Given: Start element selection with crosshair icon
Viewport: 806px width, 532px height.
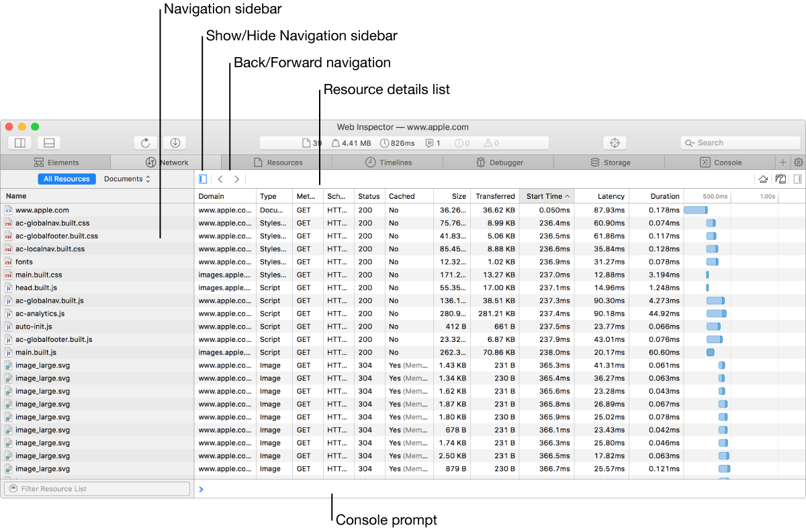Looking at the screenshot, I should [x=615, y=142].
